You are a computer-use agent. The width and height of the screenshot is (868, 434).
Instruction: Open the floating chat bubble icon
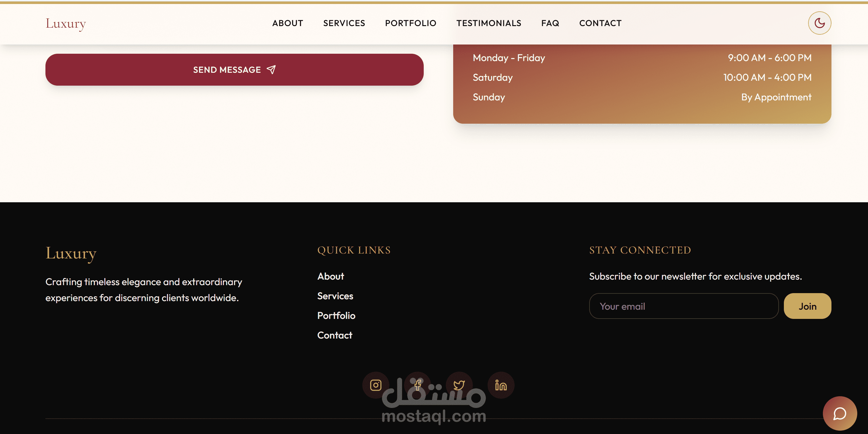tap(839, 413)
